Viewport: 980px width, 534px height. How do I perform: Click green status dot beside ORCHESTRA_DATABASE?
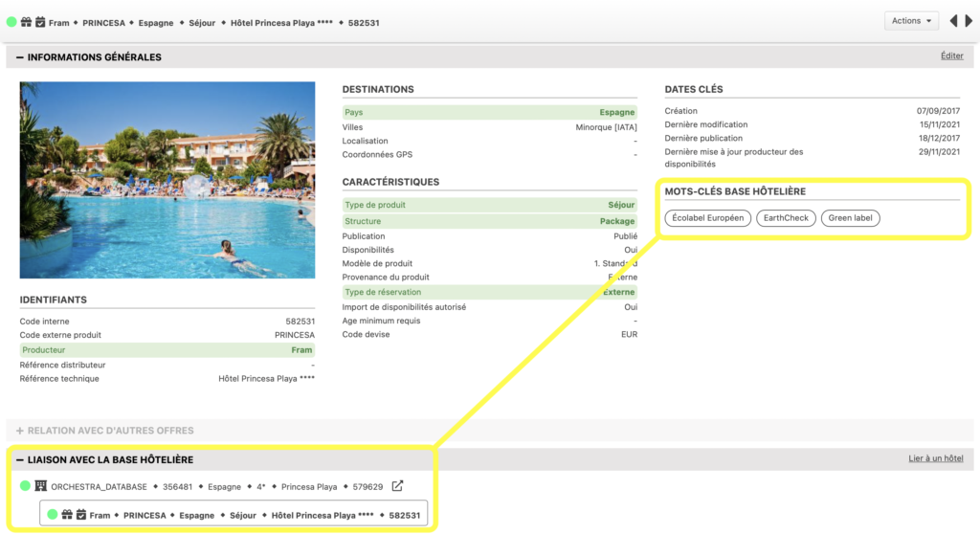click(26, 486)
